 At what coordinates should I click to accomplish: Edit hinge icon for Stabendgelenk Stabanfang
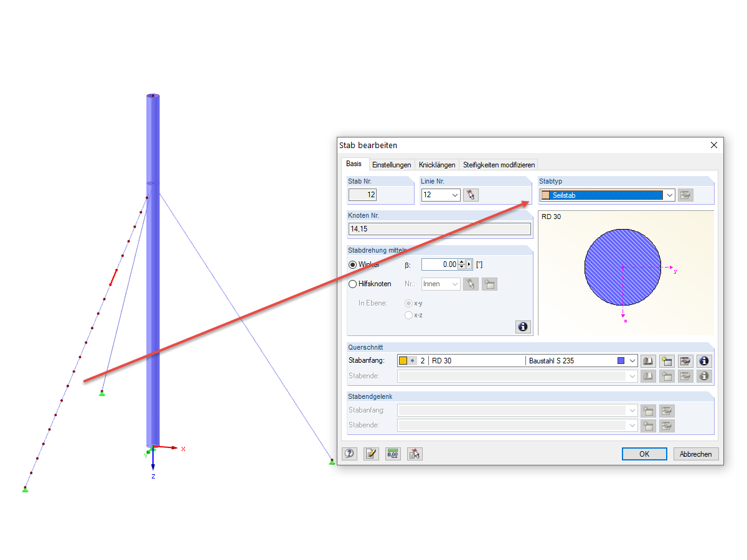click(x=667, y=411)
